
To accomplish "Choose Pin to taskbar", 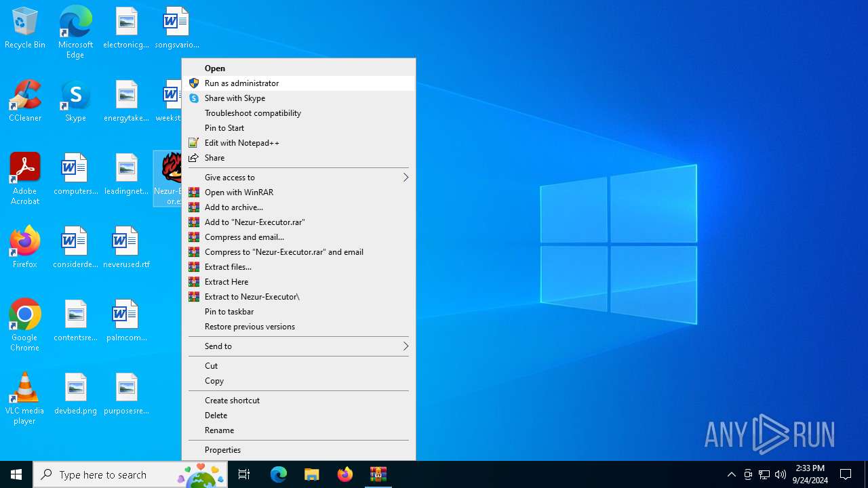I will coord(298,312).
